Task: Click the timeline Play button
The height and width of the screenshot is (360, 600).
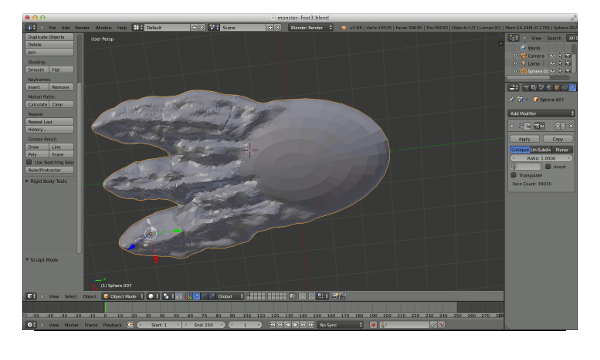Action: 295,325
